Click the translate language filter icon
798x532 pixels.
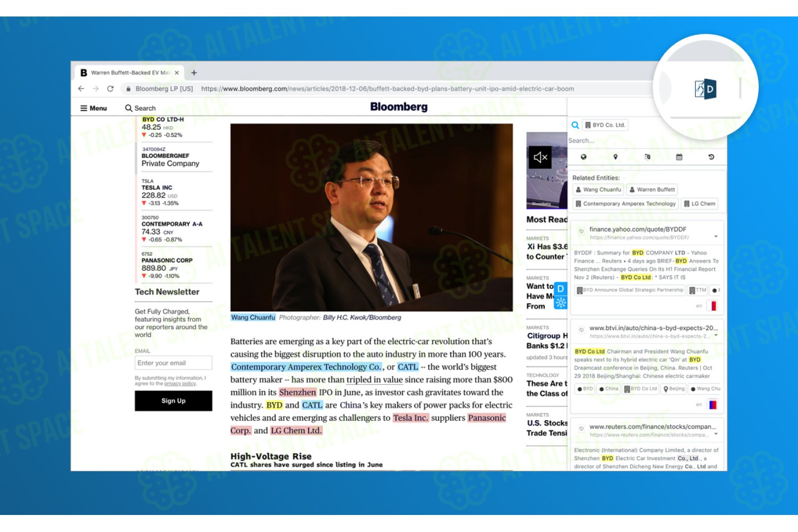click(647, 157)
